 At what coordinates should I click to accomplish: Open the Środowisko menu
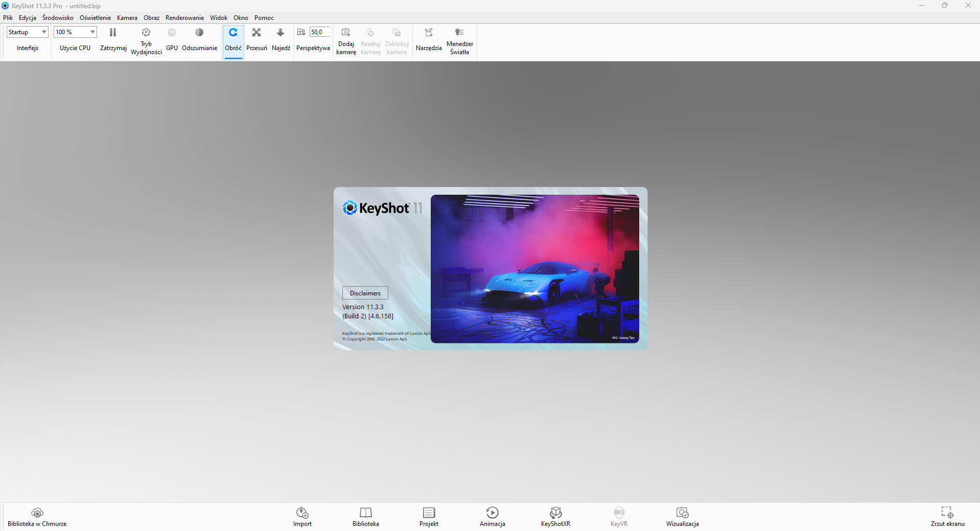coord(58,18)
